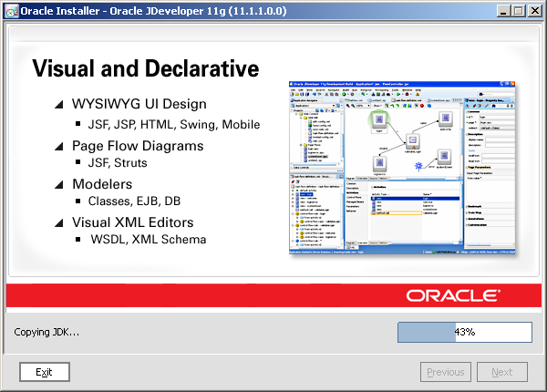Click the Previous button
This screenshot has height=392, width=547.
pyautogui.click(x=446, y=372)
